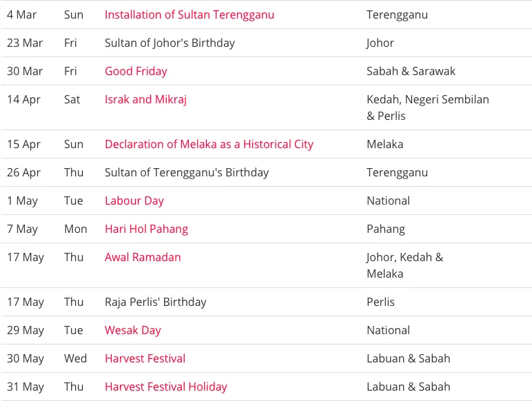Click Kedah, Negeri Sembilan & Perlis cell
Image resolution: width=532 pixels, height=401 pixels.
[427, 107]
